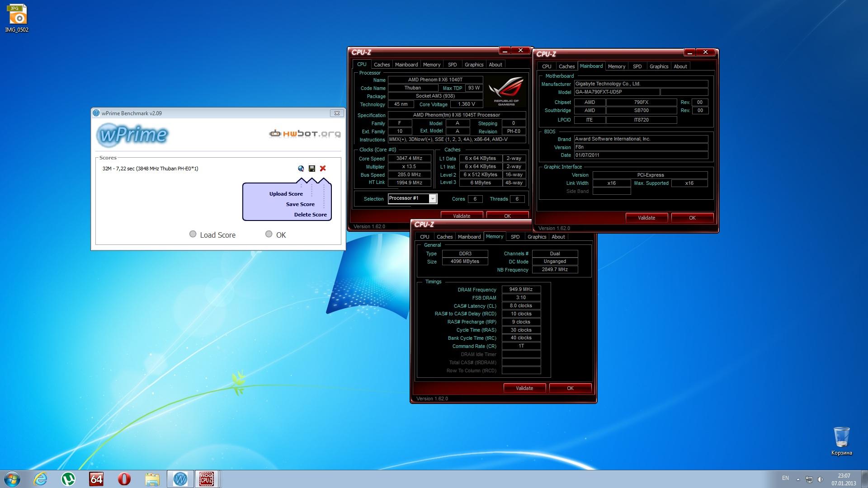The height and width of the screenshot is (488, 868).
Task: Open Mainboard tab in Memory window
Action: [x=469, y=237]
